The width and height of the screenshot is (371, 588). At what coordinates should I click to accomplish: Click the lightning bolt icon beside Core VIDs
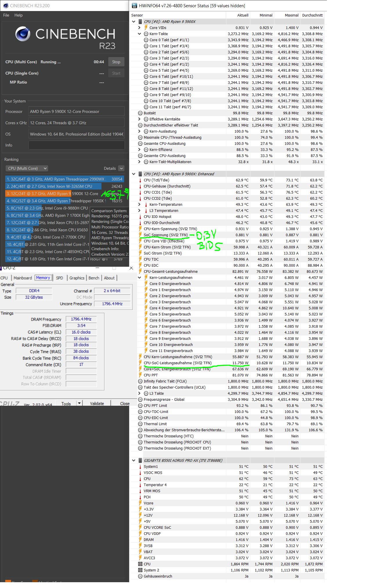146,28
